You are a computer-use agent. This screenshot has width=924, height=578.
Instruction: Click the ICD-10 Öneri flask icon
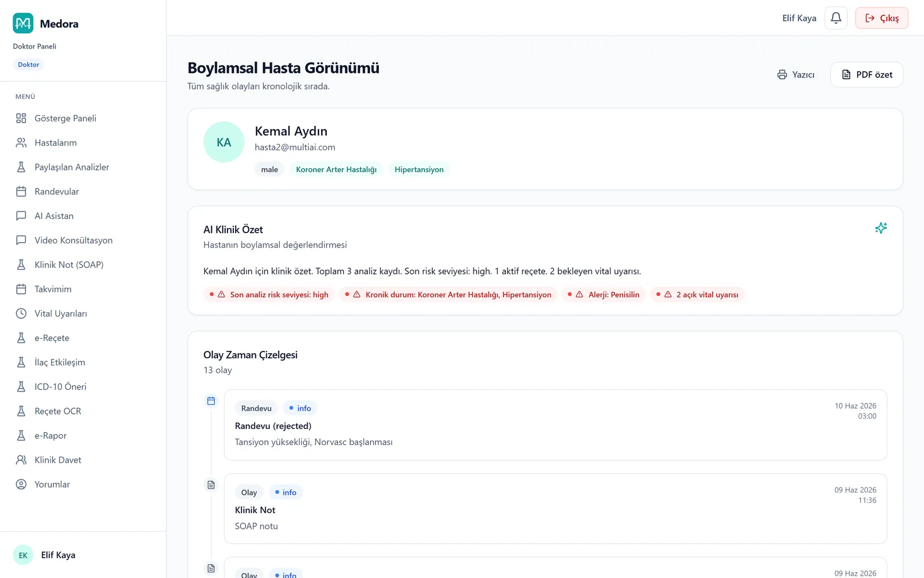point(21,387)
